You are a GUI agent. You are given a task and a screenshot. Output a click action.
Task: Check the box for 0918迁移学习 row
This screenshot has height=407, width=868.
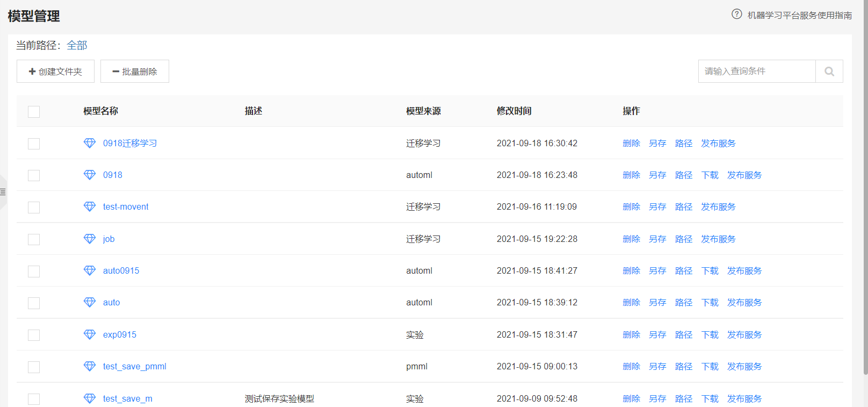pyautogui.click(x=34, y=144)
